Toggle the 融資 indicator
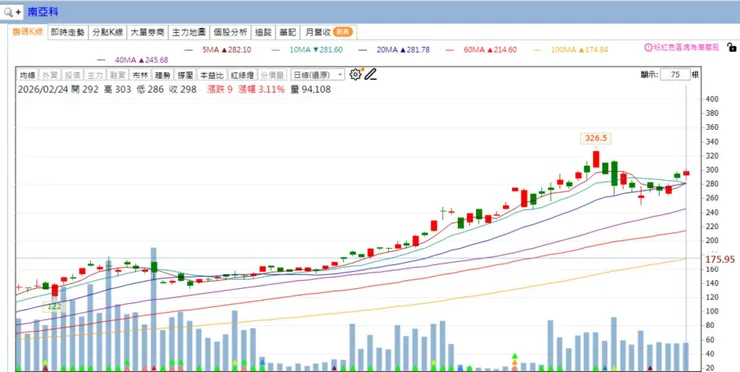Viewport: 740px width, 372px height. click(x=118, y=75)
